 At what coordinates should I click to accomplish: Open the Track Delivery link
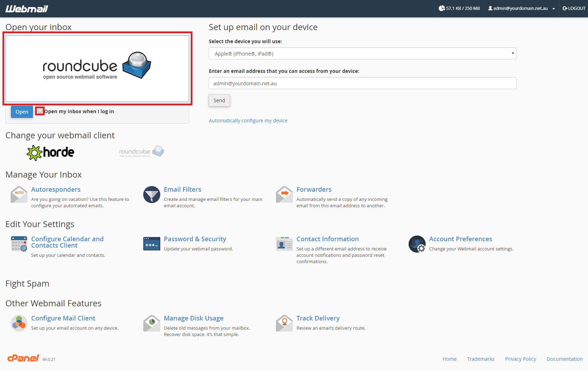(318, 318)
